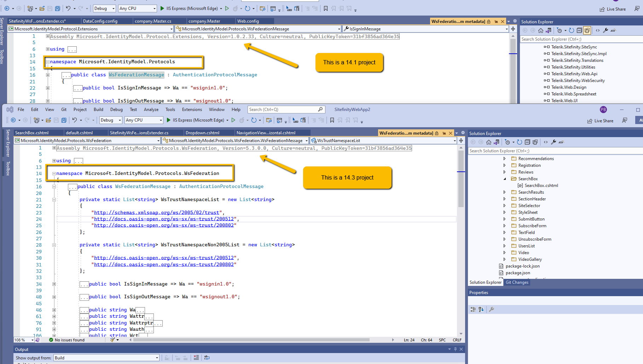Click Alphabetical sort icon in Properties panel
The image size is (643, 364).
point(481,309)
